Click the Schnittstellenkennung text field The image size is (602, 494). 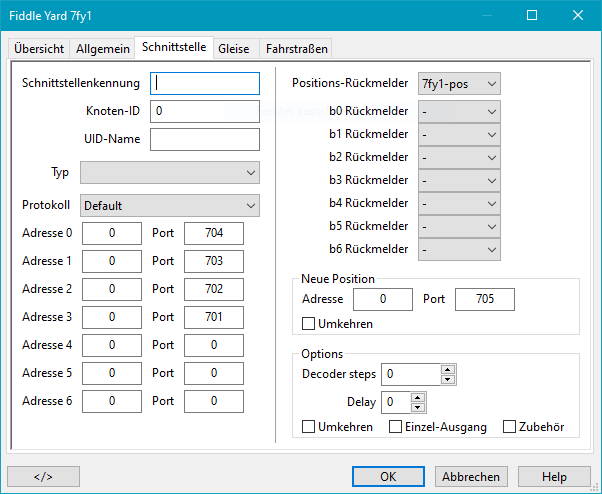[204, 83]
